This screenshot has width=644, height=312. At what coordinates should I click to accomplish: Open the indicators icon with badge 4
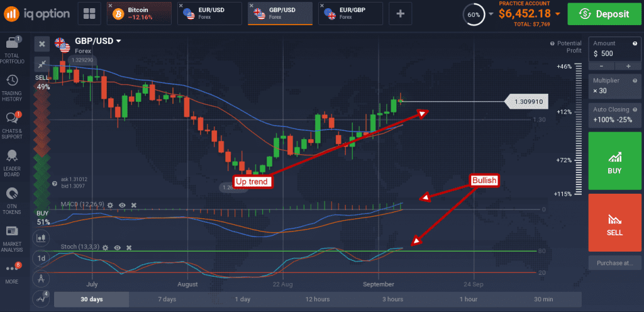tap(41, 299)
